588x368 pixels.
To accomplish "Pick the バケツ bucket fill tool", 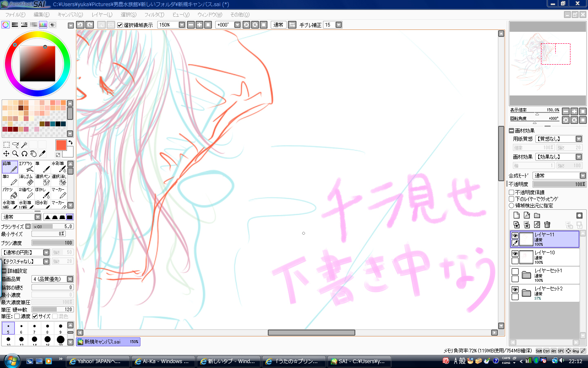I will point(10,193).
